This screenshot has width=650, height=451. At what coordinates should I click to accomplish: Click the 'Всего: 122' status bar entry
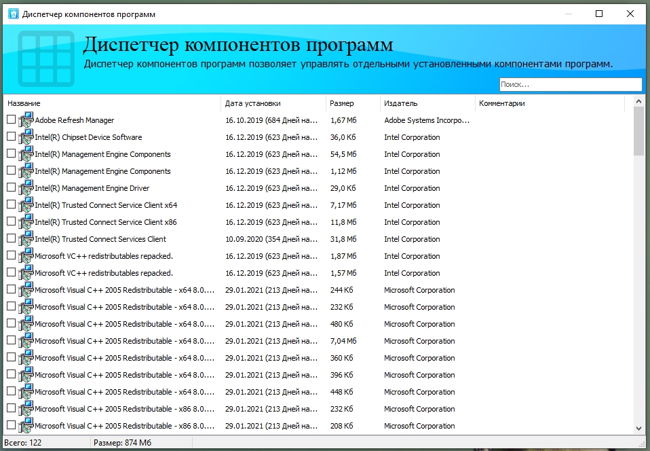(23, 443)
